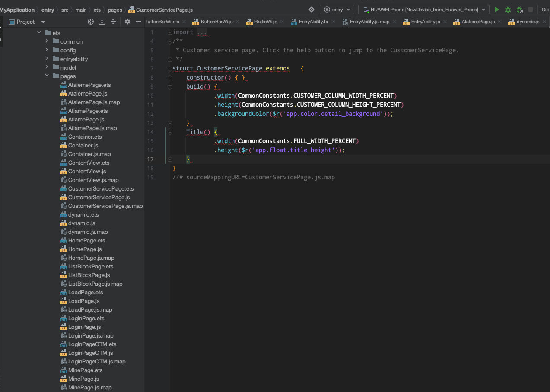This screenshot has width=550, height=392.
Task: Open Project panel gear options
Action: (127, 22)
